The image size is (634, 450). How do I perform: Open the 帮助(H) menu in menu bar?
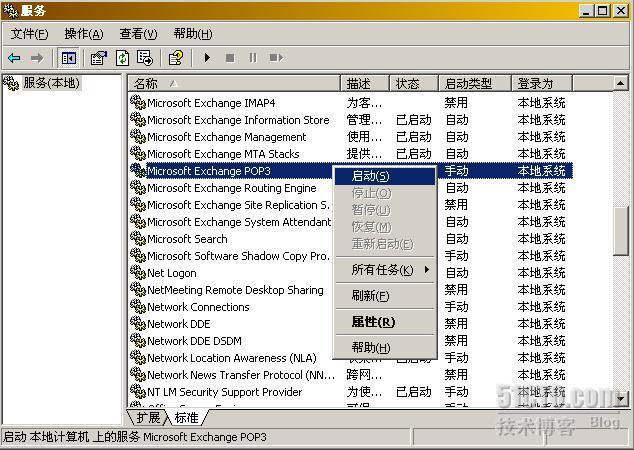pos(193,34)
